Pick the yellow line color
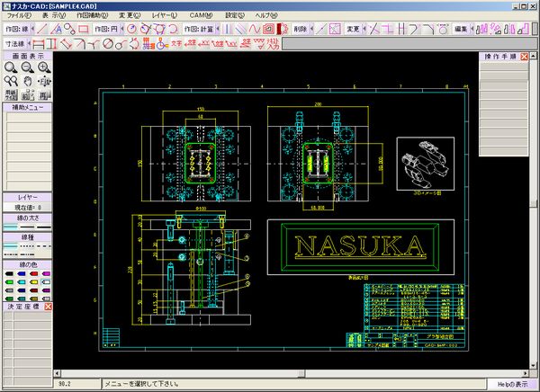The image size is (540, 392). (34, 282)
